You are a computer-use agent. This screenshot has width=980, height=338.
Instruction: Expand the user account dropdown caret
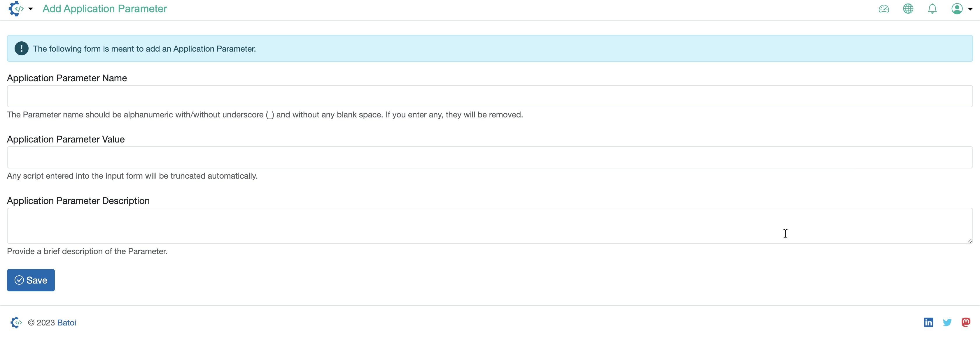tap(970, 9)
